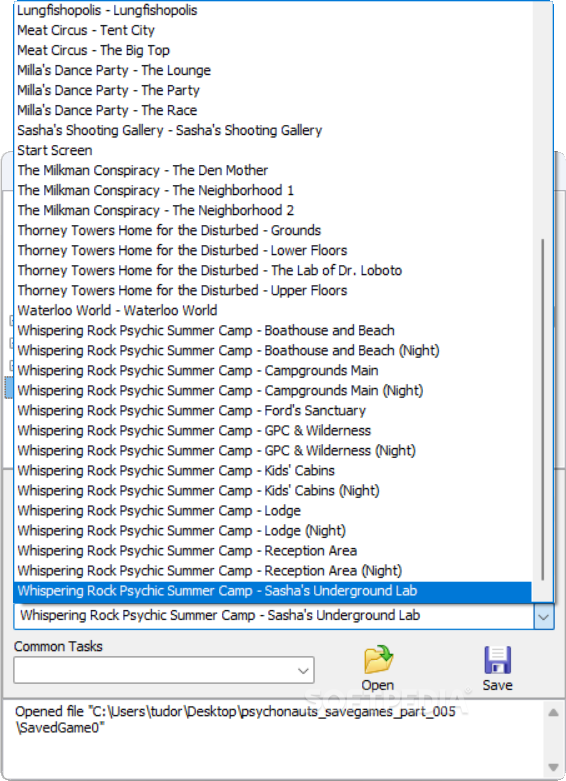566x781 pixels.
Task: Click the Save floppy disk icon
Action: pyautogui.click(x=497, y=660)
